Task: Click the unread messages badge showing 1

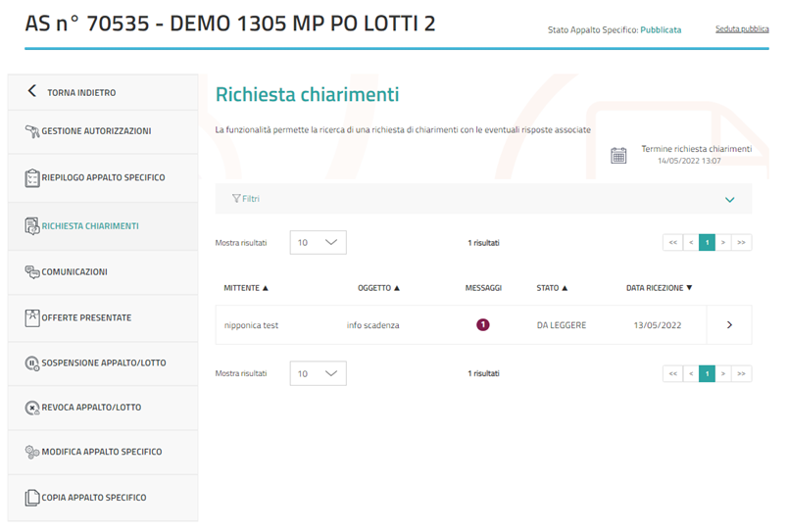Action: [482, 325]
